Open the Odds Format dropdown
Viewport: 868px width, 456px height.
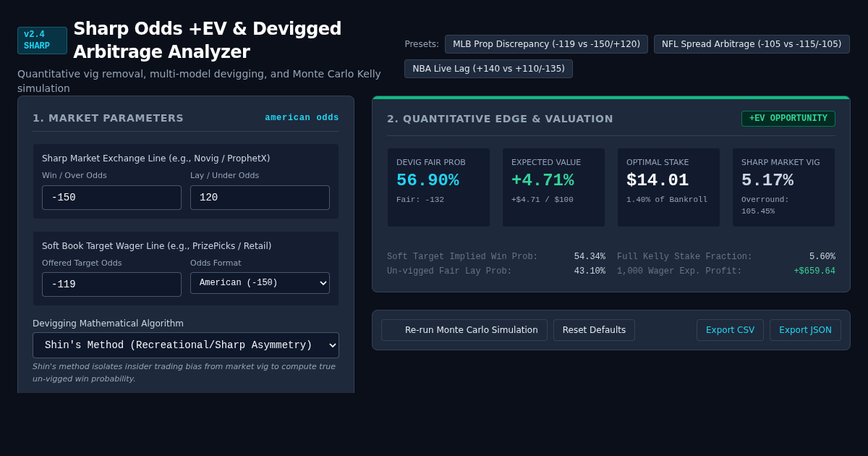click(260, 283)
